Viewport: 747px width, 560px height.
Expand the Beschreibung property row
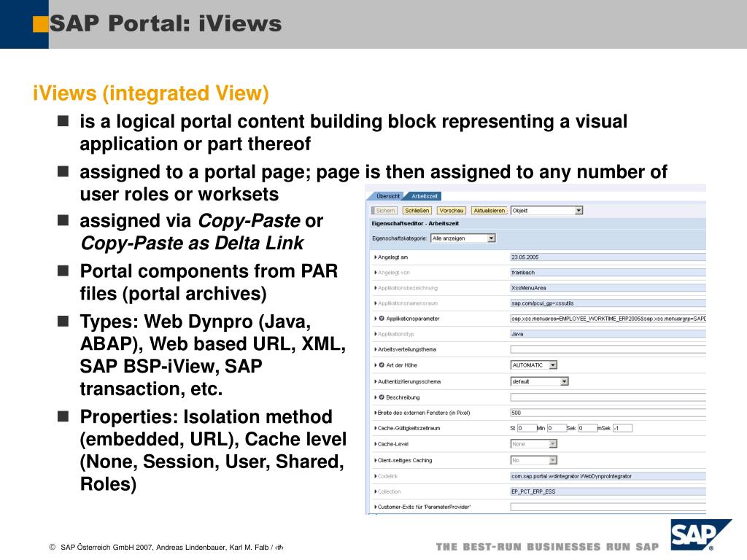pyautogui.click(x=376, y=397)
